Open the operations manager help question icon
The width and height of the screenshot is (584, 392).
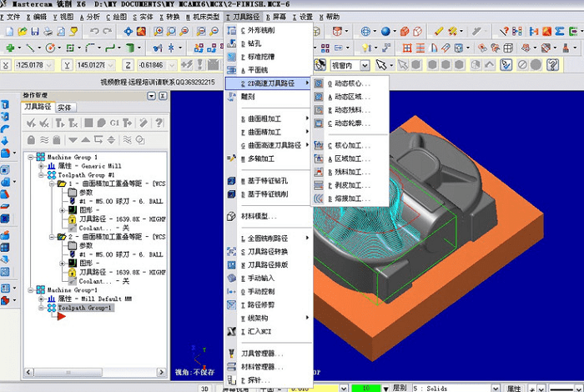[159, 123]
